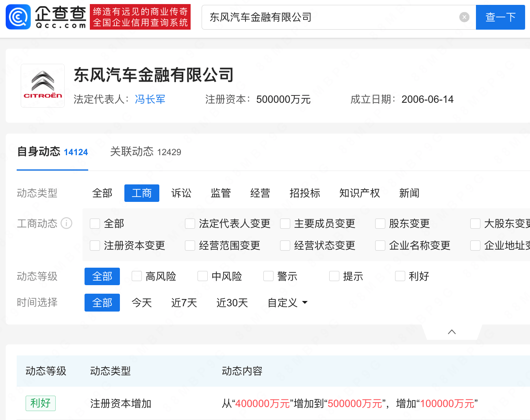Select 全部 in the 动态等级 row
Image resolution: width=530 pixels, height=420 pixels.
(102, 277)
